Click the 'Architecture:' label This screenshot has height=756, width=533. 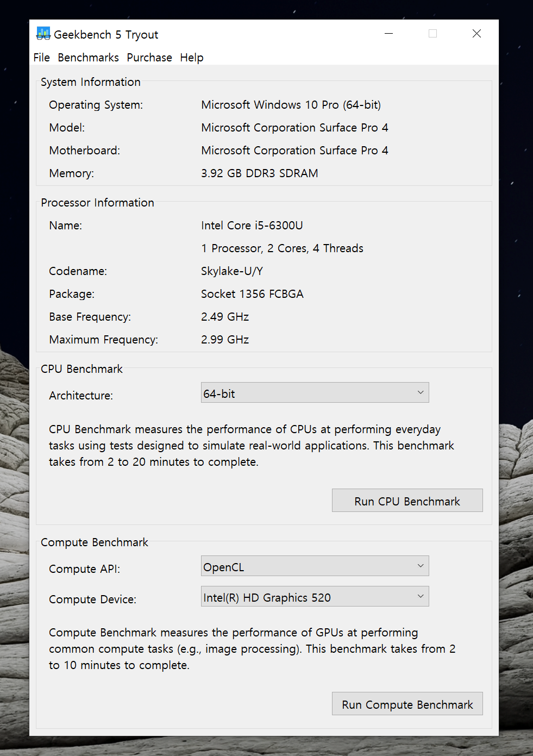point(81,396)
